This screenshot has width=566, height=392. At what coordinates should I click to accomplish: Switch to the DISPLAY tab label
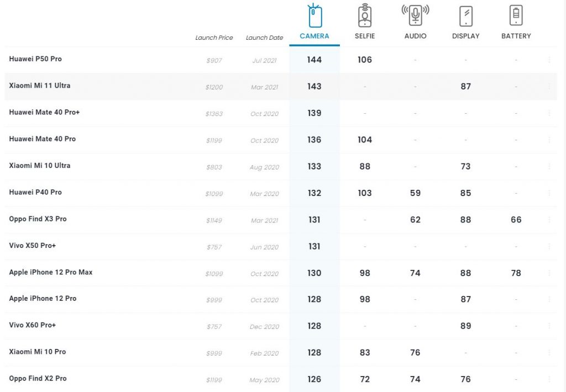pos(465,36)
